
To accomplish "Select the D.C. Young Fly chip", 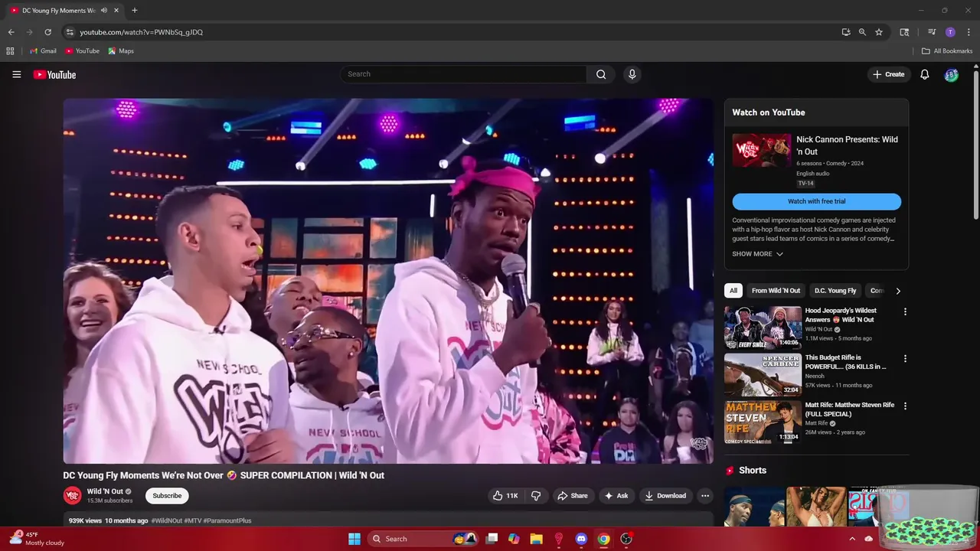I will 835,291.
